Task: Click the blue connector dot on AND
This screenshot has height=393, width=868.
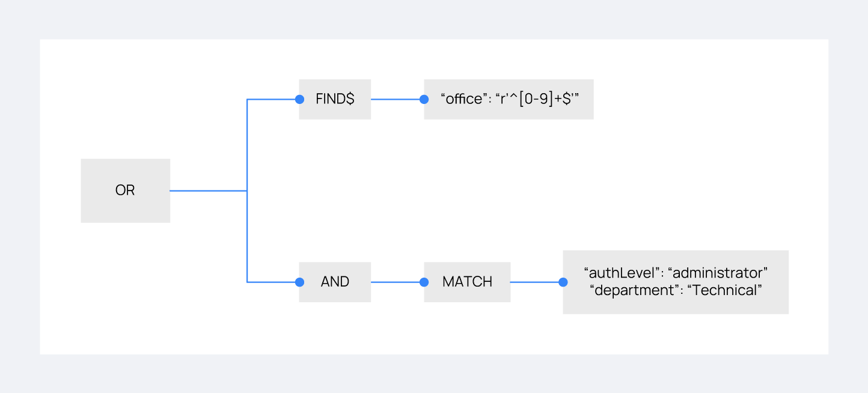Action: click(x=299, y=282)
